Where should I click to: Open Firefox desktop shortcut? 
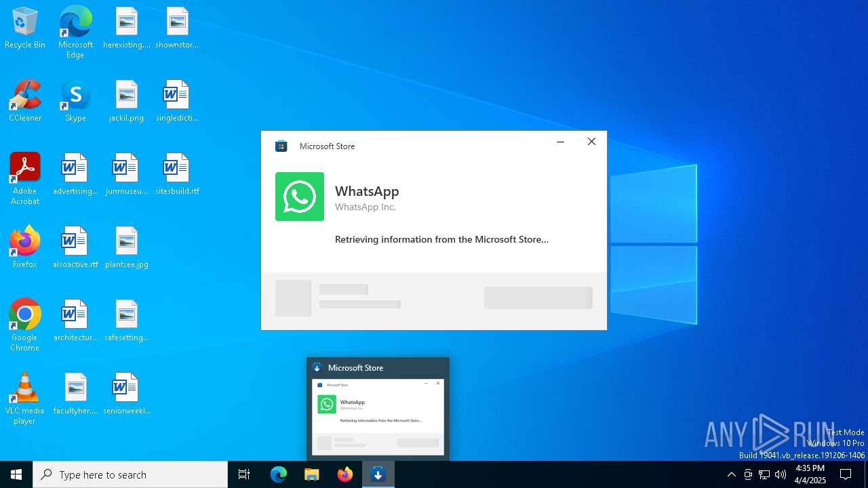pyautogui.click(x=25, y=248)
